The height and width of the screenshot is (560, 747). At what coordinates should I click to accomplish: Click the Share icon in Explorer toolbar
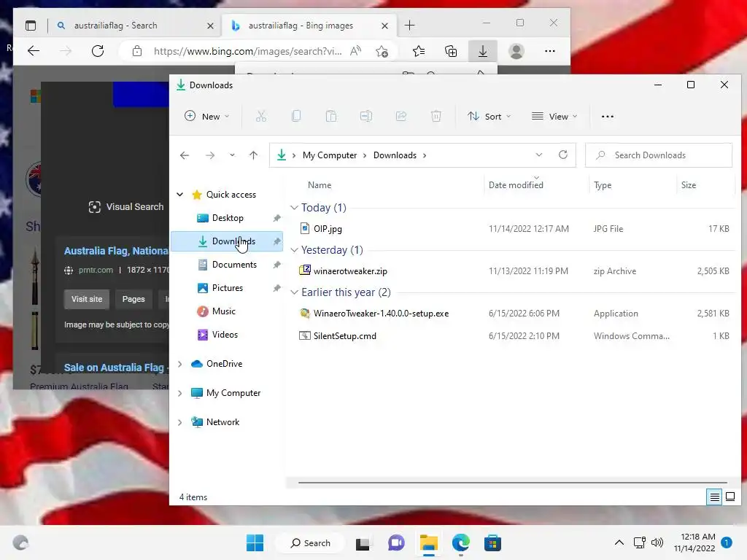[401, 116]
